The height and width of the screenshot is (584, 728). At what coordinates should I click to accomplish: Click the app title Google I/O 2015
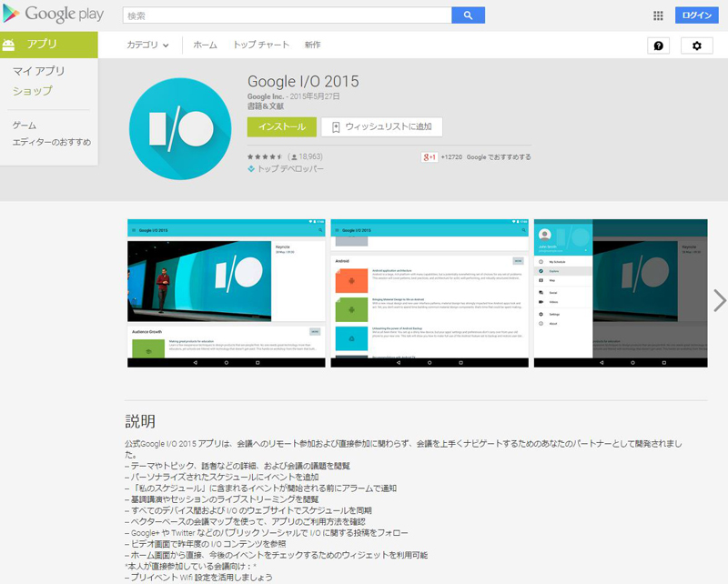point(303,81)
